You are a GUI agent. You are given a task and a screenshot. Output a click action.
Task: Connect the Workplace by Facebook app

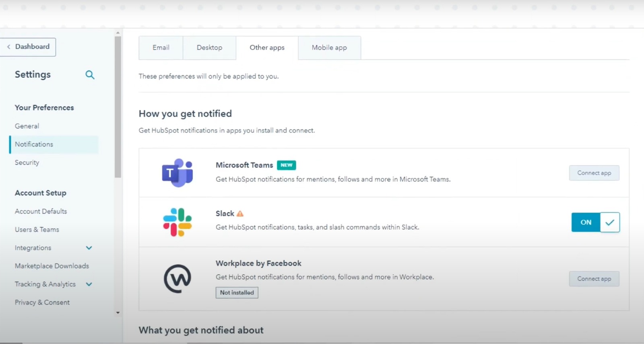[x=594, y=279]
